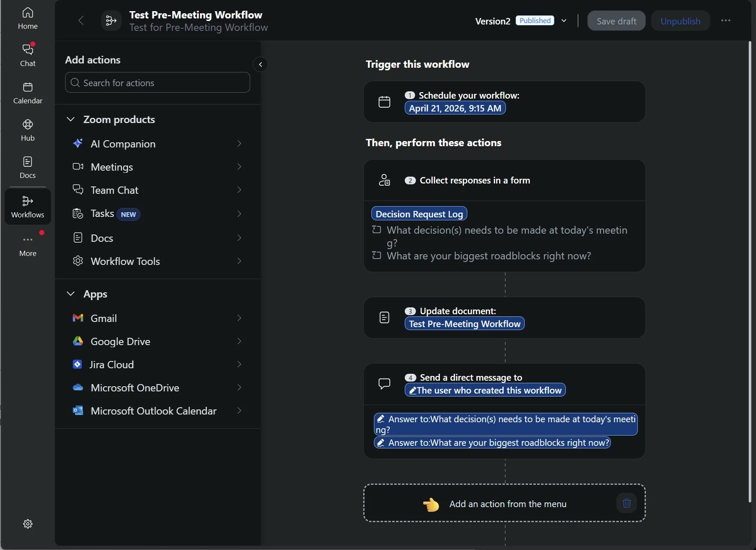Click the back arrow beside workflow title
Image resolution: width=756 pixels, height=550 pixels.
[x=81, y=21]
